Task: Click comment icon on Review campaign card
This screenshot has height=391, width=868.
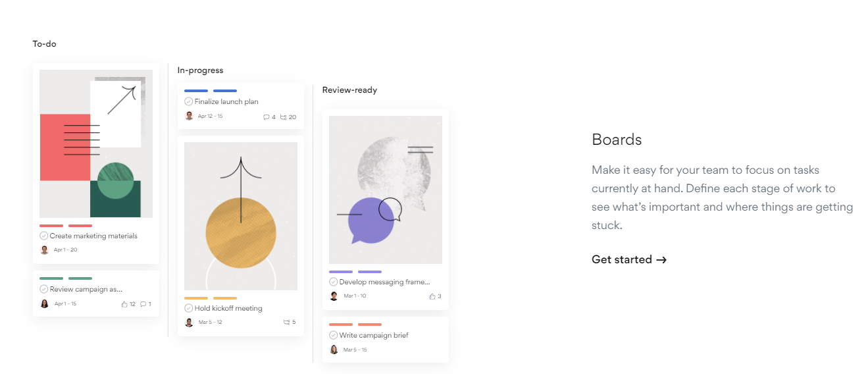Action: point(143,304)
